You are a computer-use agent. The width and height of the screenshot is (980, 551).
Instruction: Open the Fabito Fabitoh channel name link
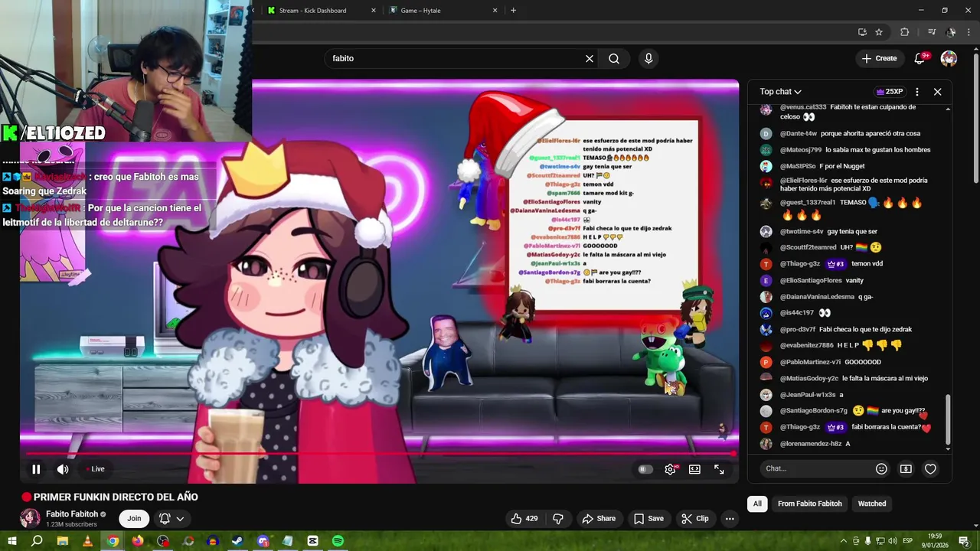point(72,514)
